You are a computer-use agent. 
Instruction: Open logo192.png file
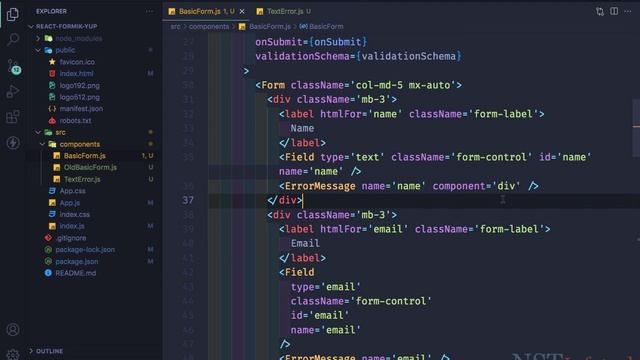80,85
